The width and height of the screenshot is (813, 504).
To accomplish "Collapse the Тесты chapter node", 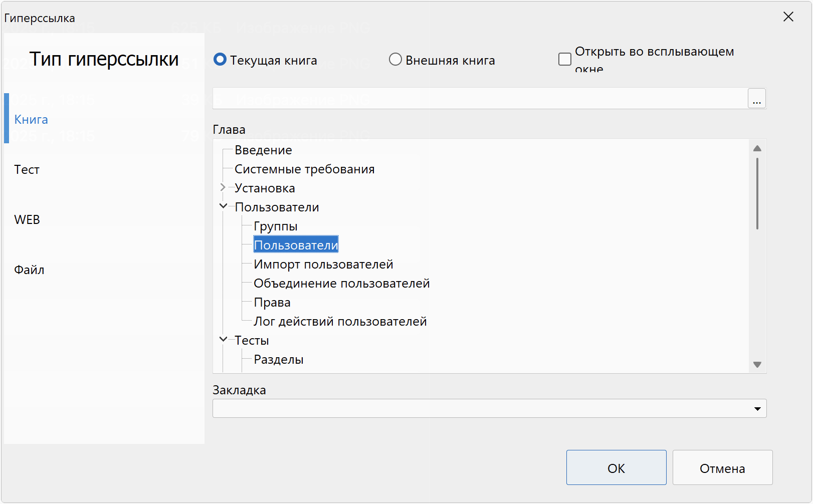I will coord(223,340).
